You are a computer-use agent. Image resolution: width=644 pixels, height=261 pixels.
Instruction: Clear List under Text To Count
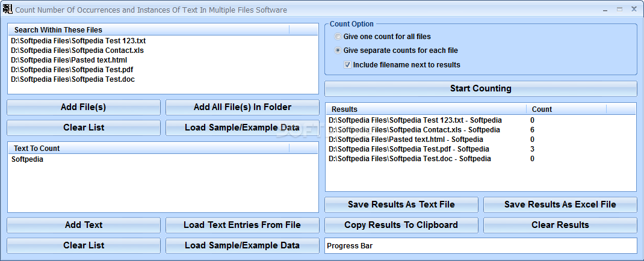(84, 246)
